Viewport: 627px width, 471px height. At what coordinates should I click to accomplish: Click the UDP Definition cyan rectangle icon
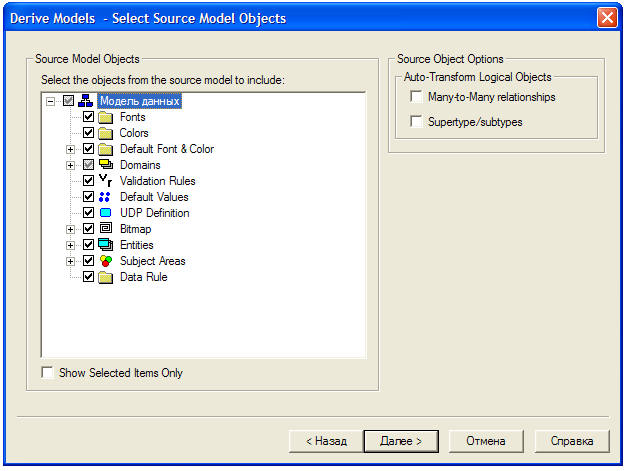click(106, 213)
